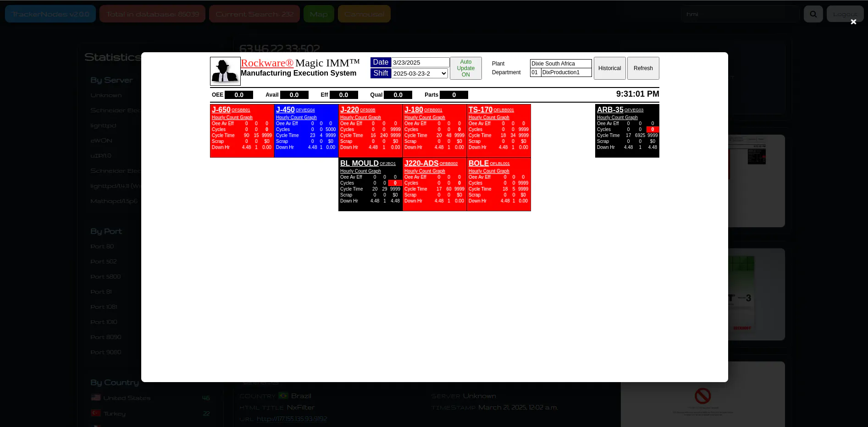868x427 pixels.
Task: Click the magnifier search icon in TrackerNodes
Action: tap(813, 14)
